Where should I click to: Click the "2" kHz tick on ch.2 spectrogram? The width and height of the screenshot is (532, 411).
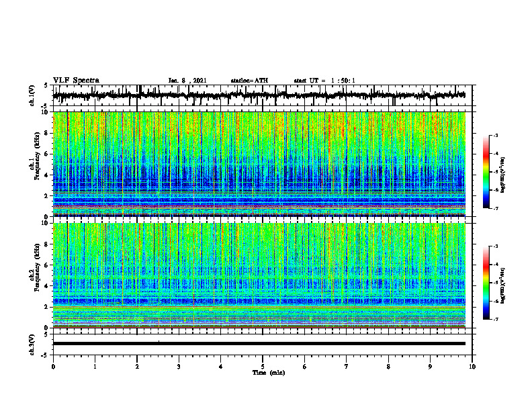[47, 307]
